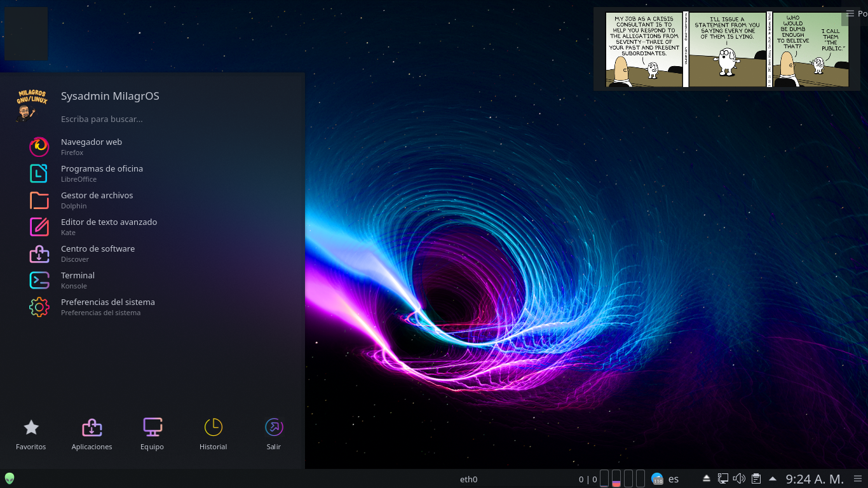Click the panel hamburger options button
868x488 pixels.
pos(858,478)
